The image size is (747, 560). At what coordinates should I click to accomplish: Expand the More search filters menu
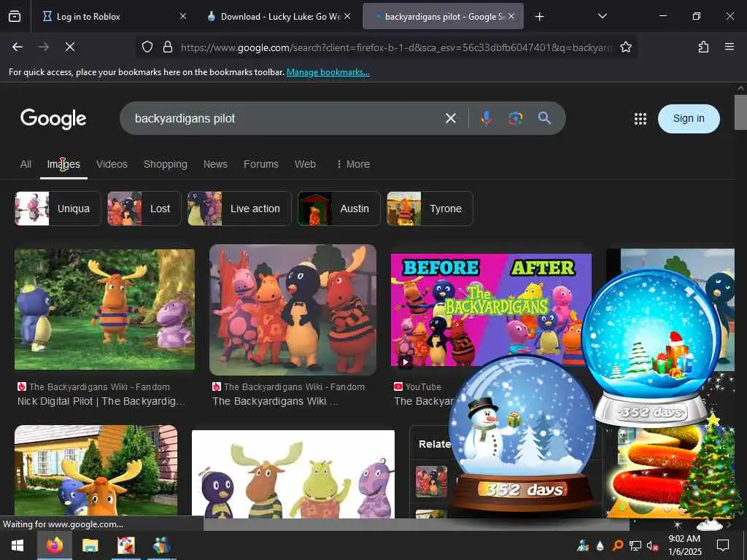click(x=352, y=164)
